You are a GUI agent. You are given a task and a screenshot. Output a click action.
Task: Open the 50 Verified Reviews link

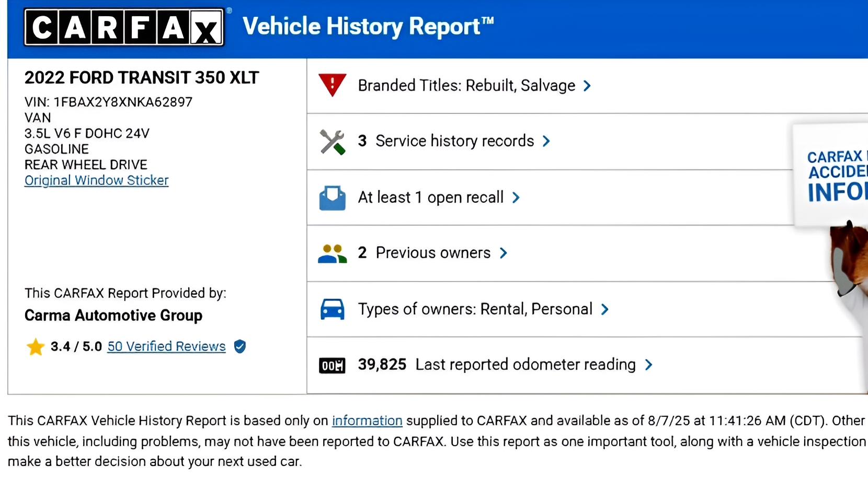click(x=166, y=346)
